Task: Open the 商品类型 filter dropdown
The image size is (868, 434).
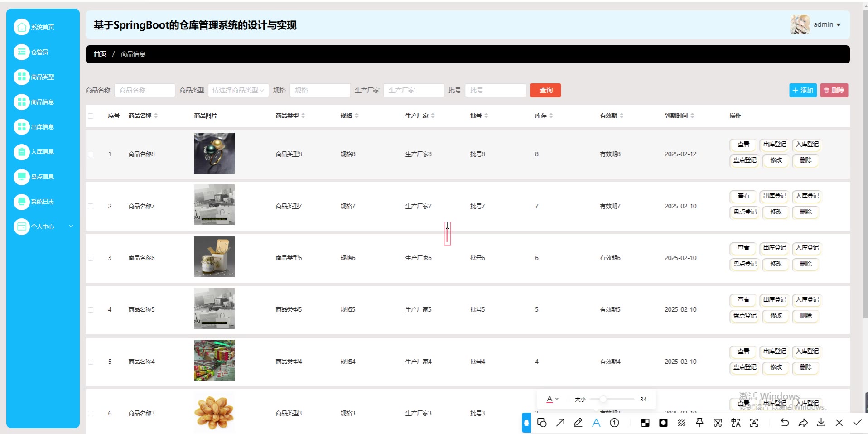Action: click(x=238, y=90)
